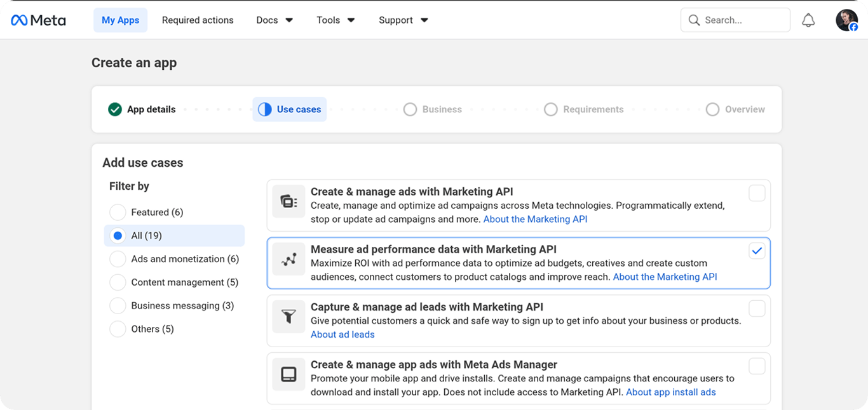The height and width of the screenshot is (410, 868).
Task: Go to the Business step
Action: 433,109
